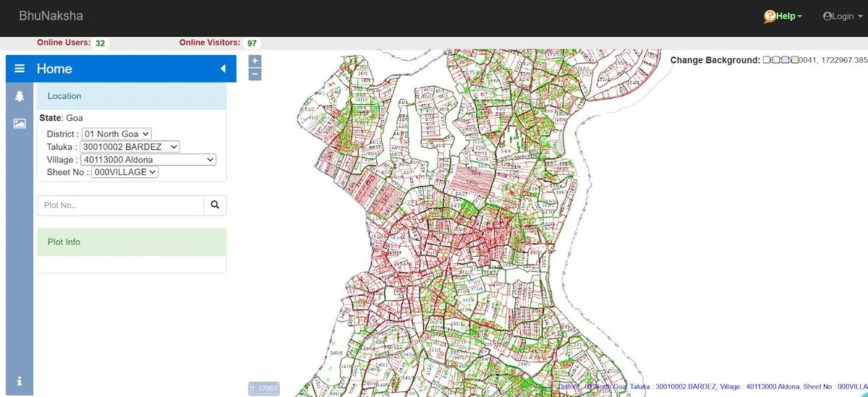Zoom in on the map with plus

[255, 61]
